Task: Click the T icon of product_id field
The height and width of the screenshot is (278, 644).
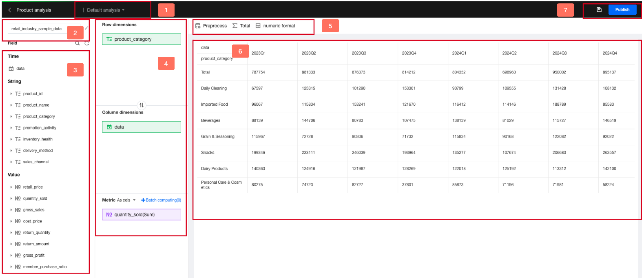Action: click(x=18, y=94)
